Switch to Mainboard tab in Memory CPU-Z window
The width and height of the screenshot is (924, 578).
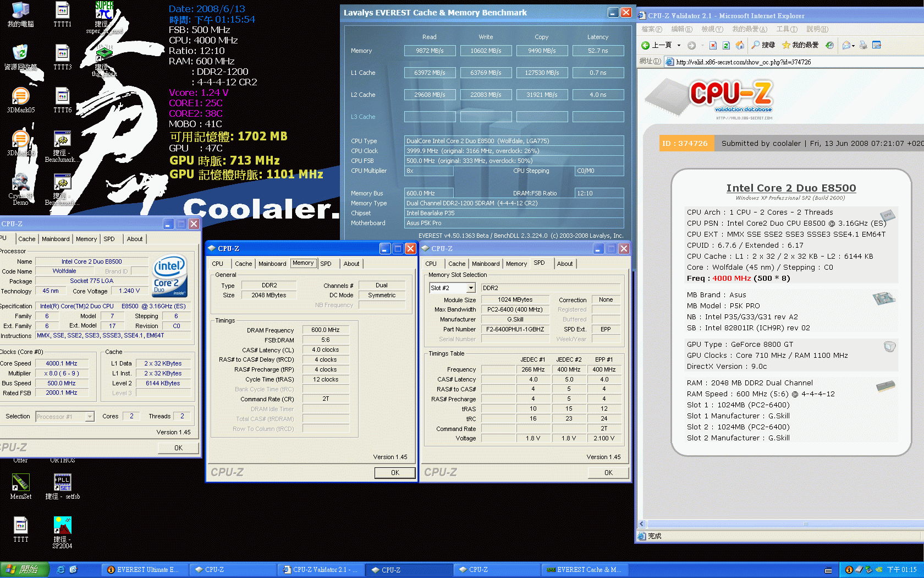click(x=272, y=264)
